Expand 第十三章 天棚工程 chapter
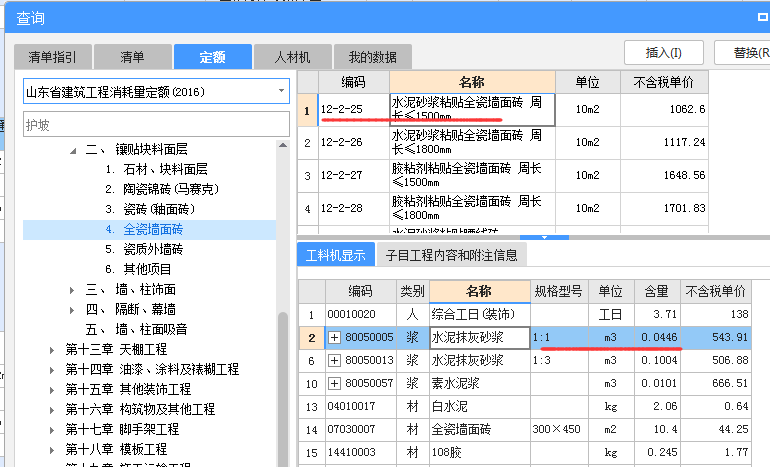 [52, 350]
